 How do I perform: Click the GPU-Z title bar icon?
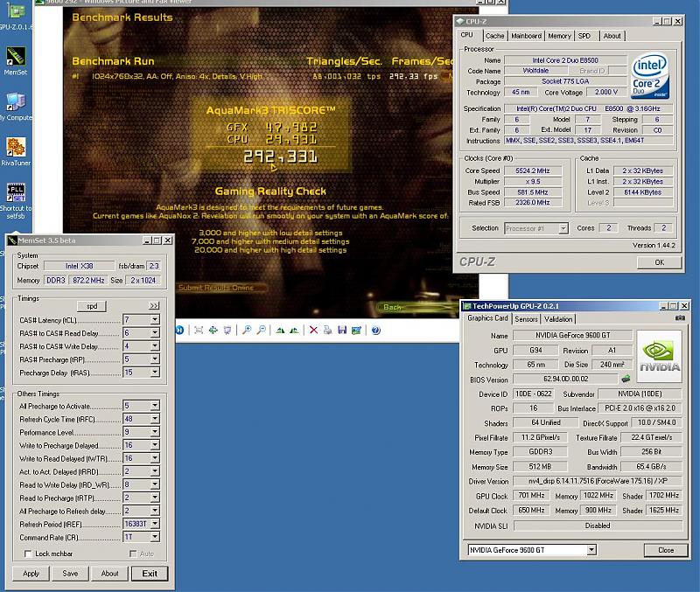[467, 306]
